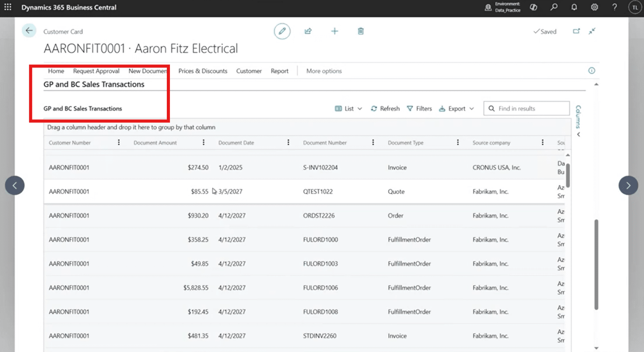This screenshot has height=352, width=644.
Task: Click the search magnifier in top bar
Action: (554, 7)
